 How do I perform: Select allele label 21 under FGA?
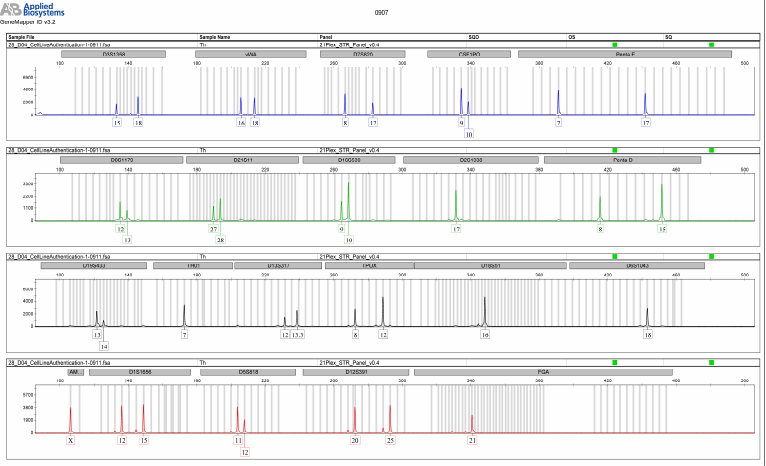click(472, 439)
